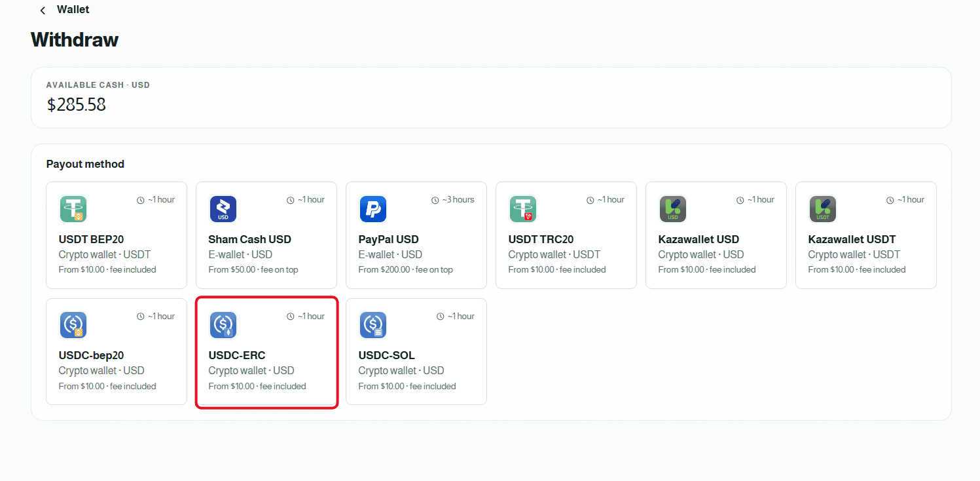The height and width of the screenshot is (481, 980).
Task: Click the AVAILABLE CASH · USD label
Action: 98,85
